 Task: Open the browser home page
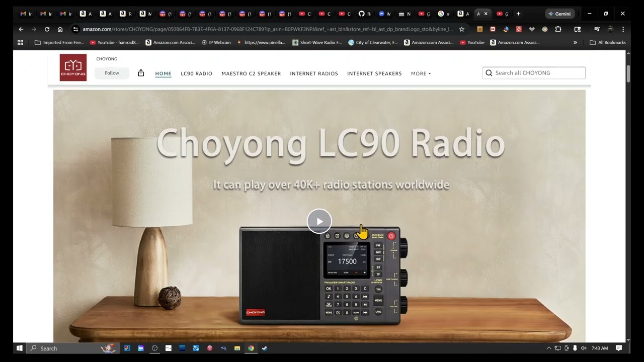pos(60,29)
